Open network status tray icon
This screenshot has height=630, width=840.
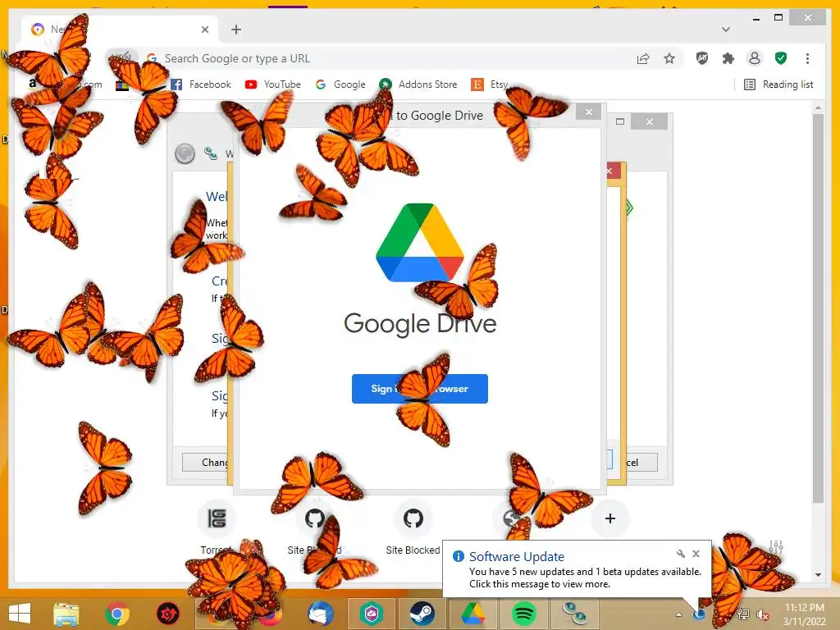click(743, 614)
